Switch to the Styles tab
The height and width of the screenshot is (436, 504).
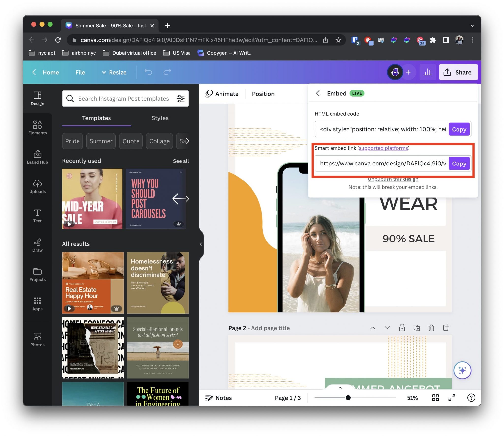(x=160, y=118)
